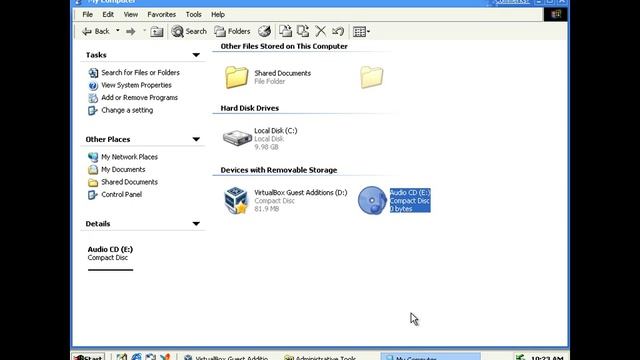Screen dimensions: 640x360
Task: Click the Local Disk (C:) label
Action: (276, 131)
